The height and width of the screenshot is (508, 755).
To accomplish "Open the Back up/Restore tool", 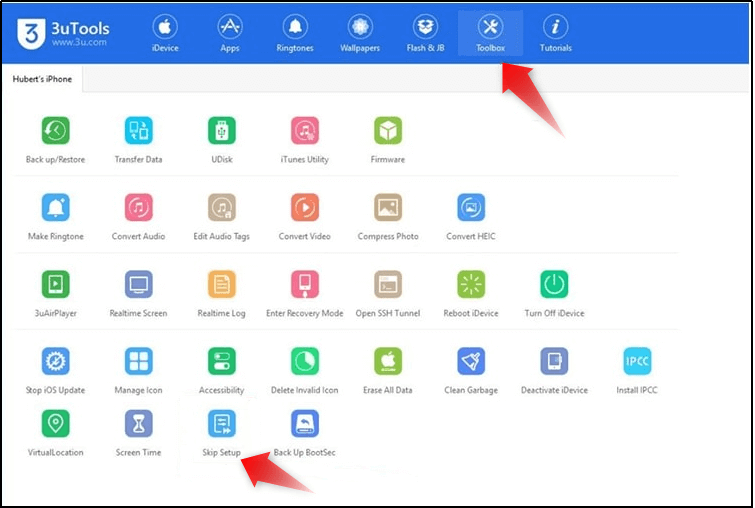I will click(55, 130).
